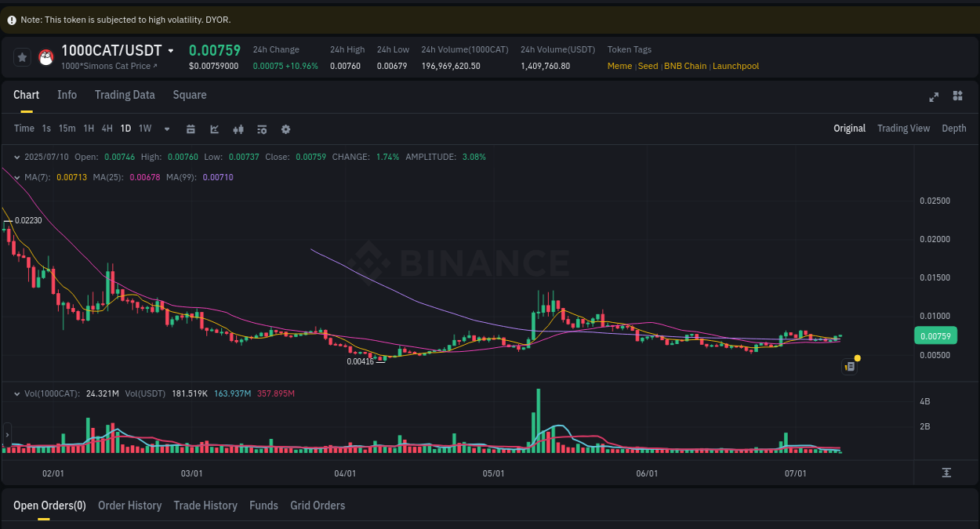Screen dimensions: 980x529
Task: Open the chart display options list icon
Action: [x=262, y=129]
